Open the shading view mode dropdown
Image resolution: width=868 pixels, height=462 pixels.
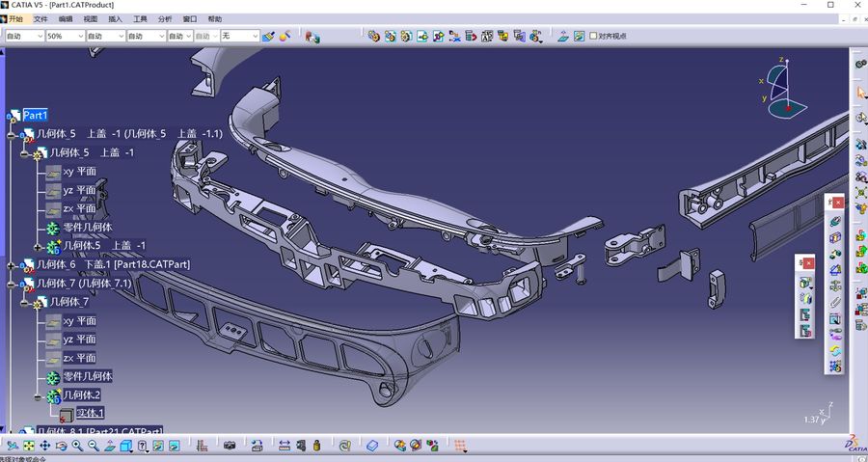pos(143,446)
